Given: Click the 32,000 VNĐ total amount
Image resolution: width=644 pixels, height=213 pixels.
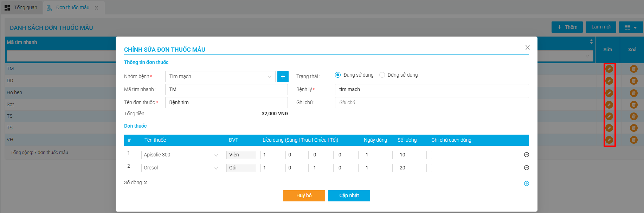Looking at the screenshot, I should coord(275,114).
